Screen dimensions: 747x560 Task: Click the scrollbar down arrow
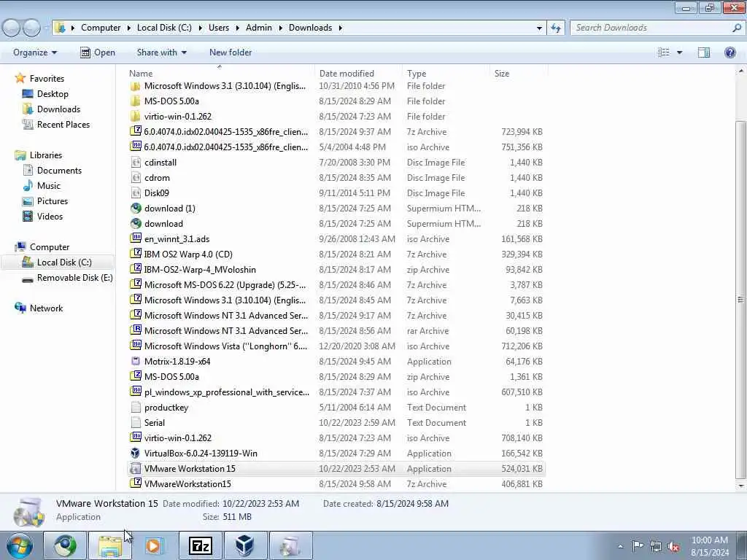pos(740,486)
